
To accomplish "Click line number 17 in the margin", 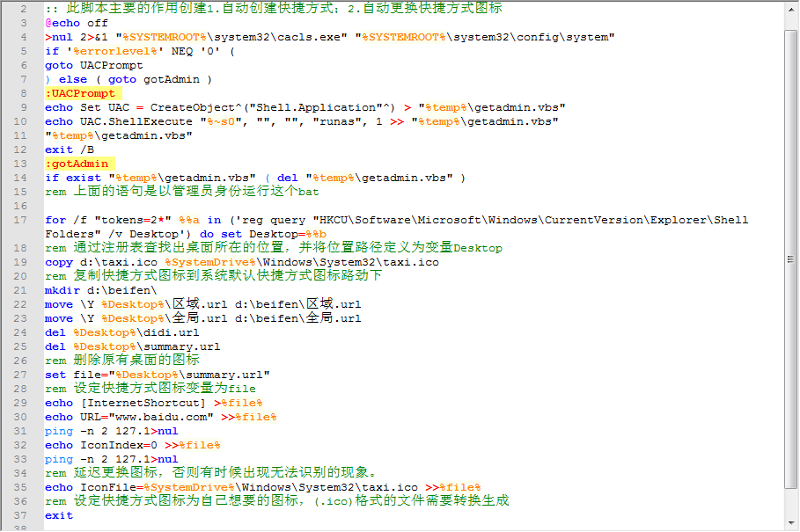I will [x=20, y=220].
